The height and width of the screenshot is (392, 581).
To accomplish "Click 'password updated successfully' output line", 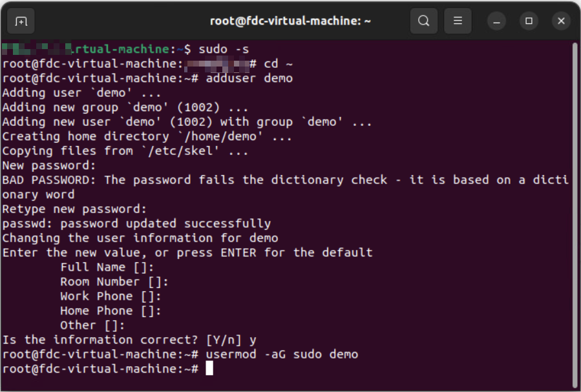I will [136, 223].
